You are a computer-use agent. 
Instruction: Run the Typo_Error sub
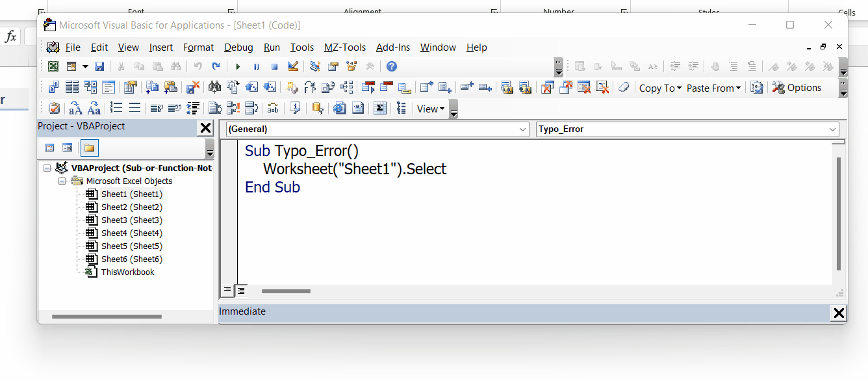(236, 66)
